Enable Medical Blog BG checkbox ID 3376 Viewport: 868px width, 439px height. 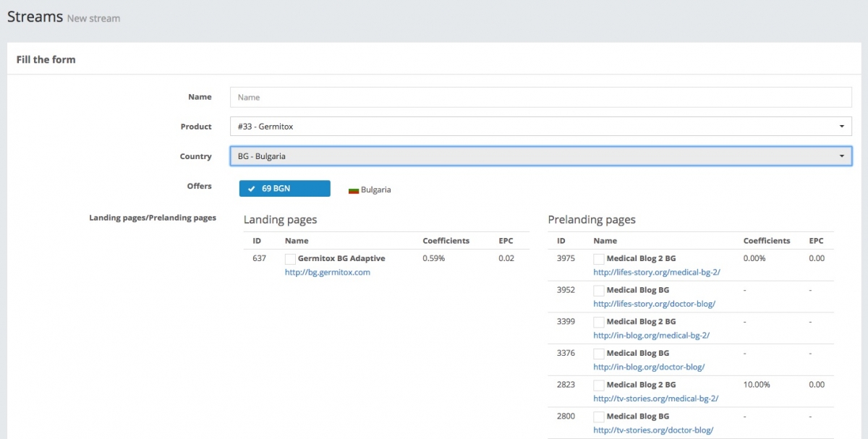(x=598, y=354)
